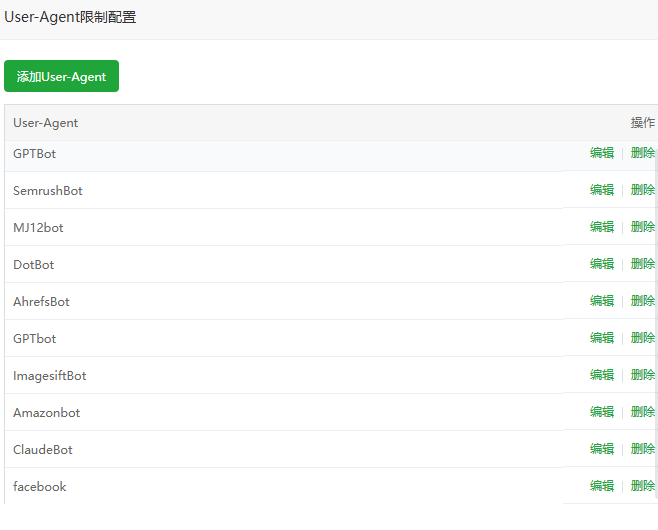Select the lowercase GPTbot row text
The width and height of the screenshot is (658, 530).
click(34, 338)
